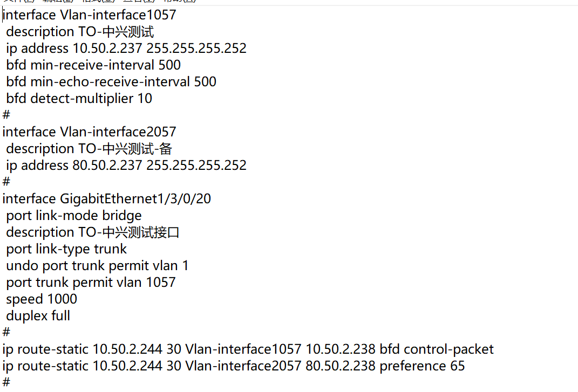Screen dimensions: 578x392
Task: Click the description line ending in "中兴测试-备"
Action: point(89,149)
